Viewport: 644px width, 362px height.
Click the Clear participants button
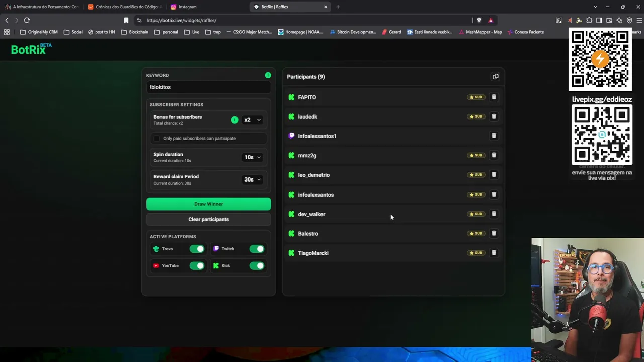click(208, 219)
